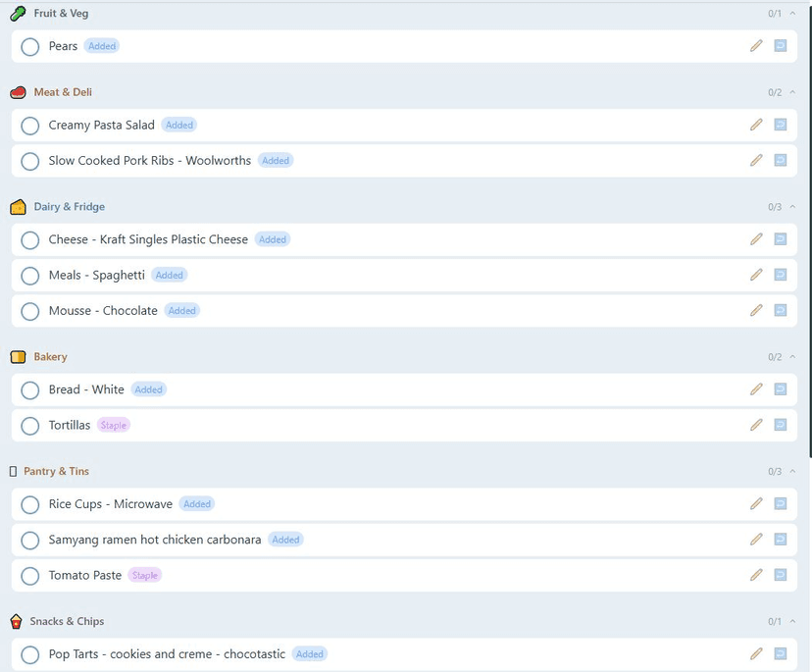
Task: Click the blue return arrow icon on Meals - Spaghetti
Action: 781,275
